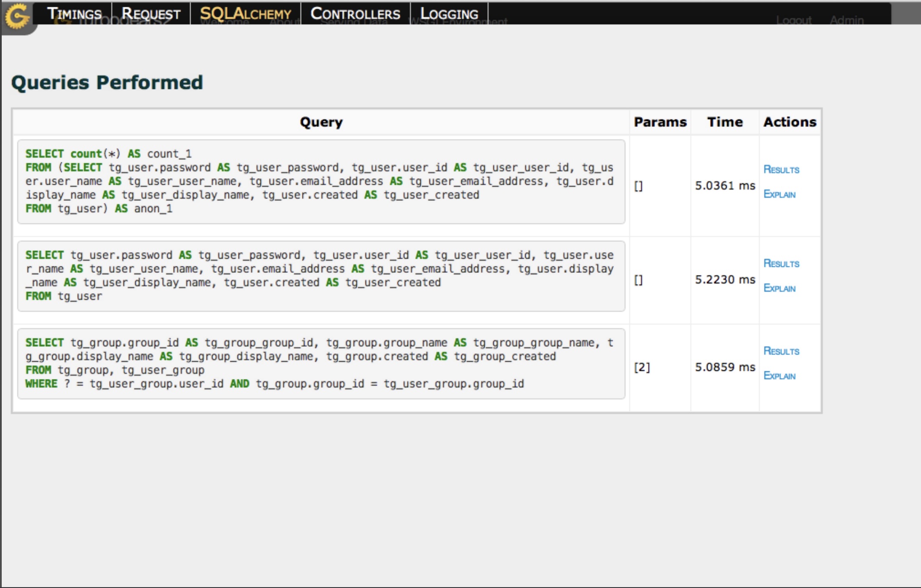Click the Time column header
The image size is (921, 588).
point(725,122)
